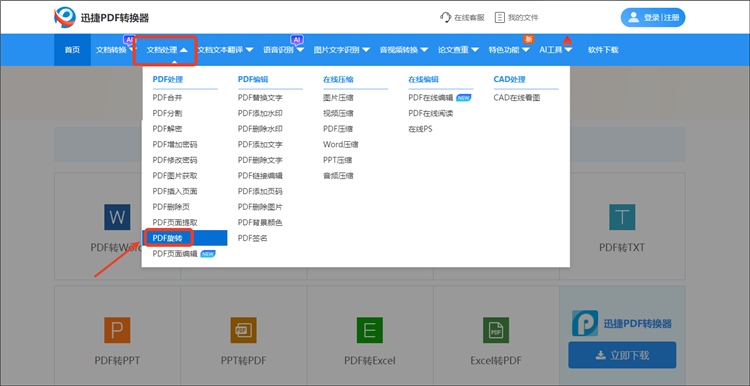Select CAD在线看图 menu entry
Screen dimensions: 750x386
pos(517,98)
